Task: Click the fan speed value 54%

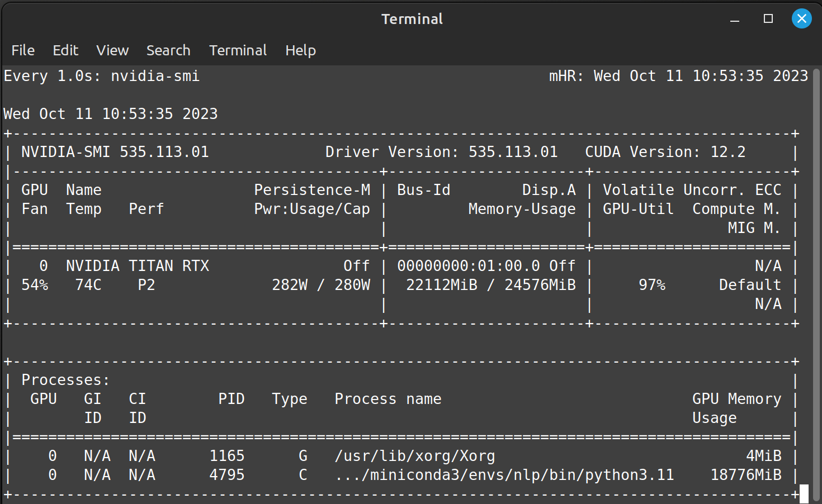Action: tap(35, 285)
